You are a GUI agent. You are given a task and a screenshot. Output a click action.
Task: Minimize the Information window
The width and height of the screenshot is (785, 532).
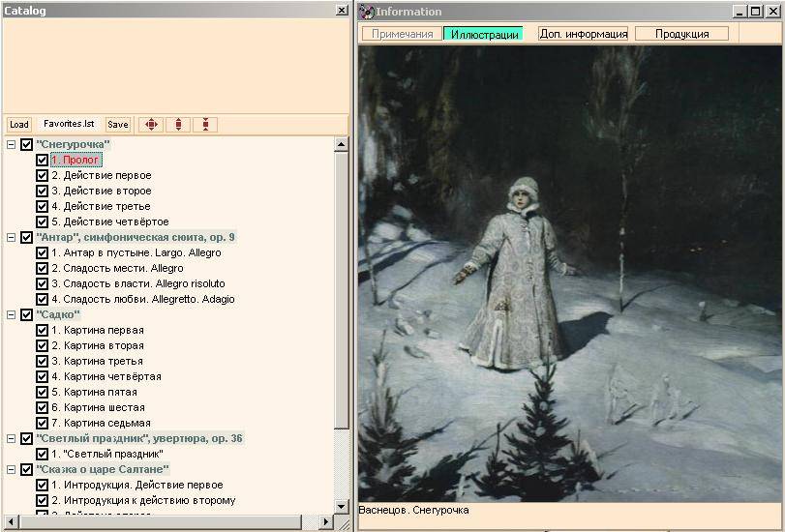click(740, 11)
